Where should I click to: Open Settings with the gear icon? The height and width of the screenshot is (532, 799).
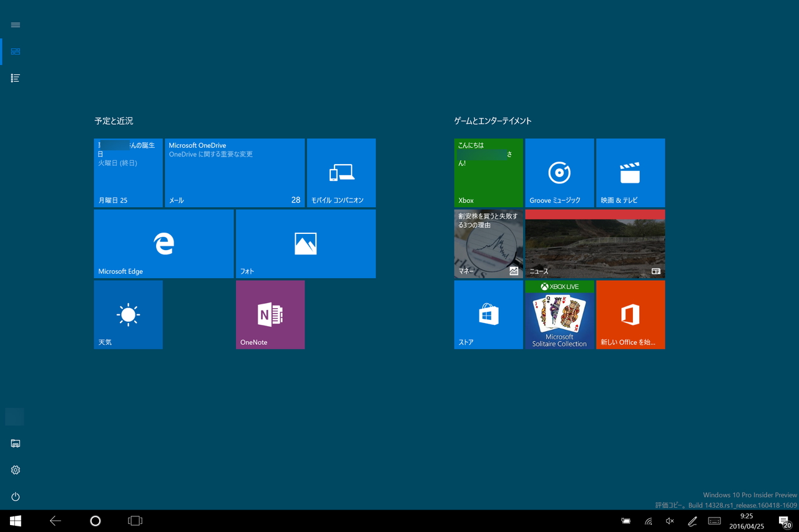point(16,470)
